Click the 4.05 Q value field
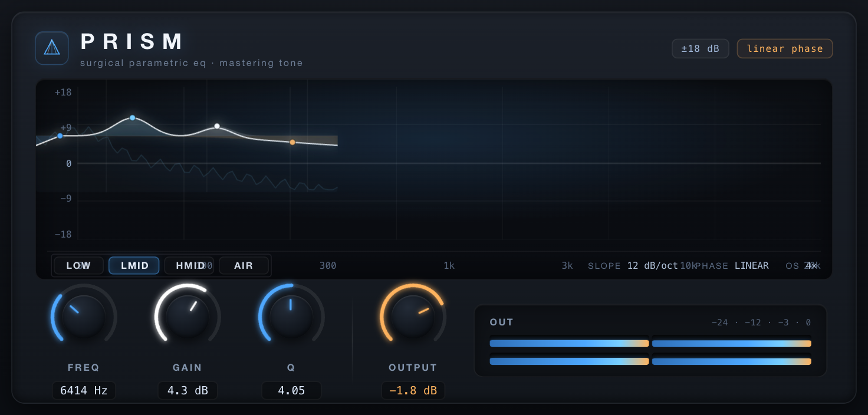868x415 pixels. point(291,390)
